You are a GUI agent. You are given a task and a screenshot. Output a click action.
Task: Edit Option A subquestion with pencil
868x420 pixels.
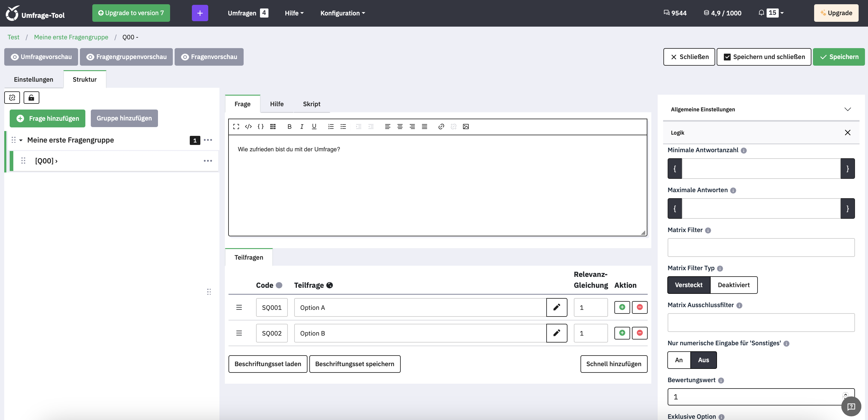(x=557, y=307)
